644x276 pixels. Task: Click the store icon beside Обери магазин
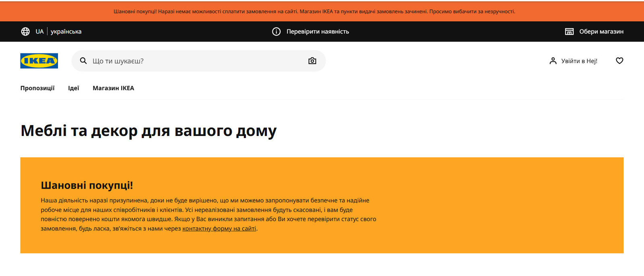click(x=569, y=31)
